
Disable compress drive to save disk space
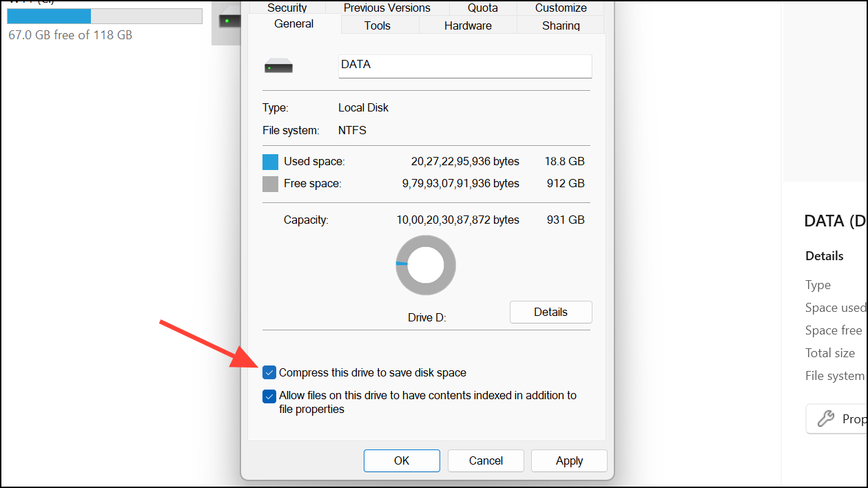point(269,372)
